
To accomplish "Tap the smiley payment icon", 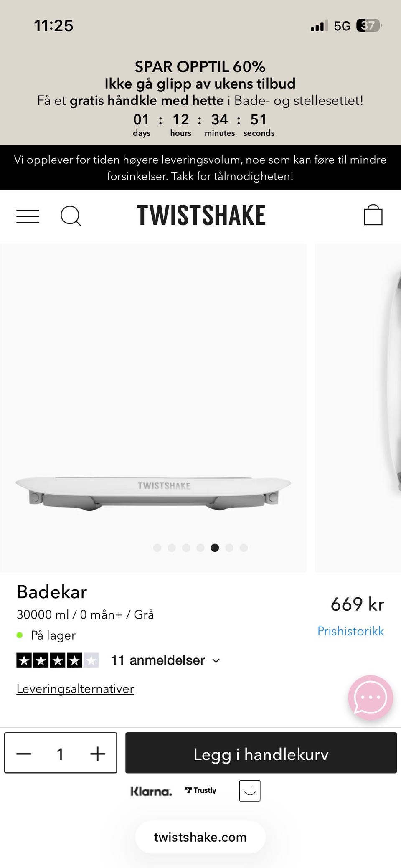I will (250, 791).
